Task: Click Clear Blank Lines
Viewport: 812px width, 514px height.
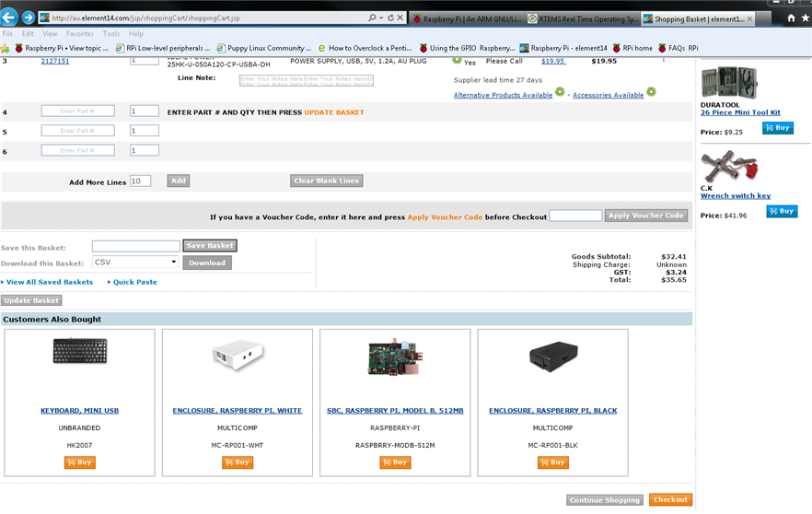Action: (326, 181)
